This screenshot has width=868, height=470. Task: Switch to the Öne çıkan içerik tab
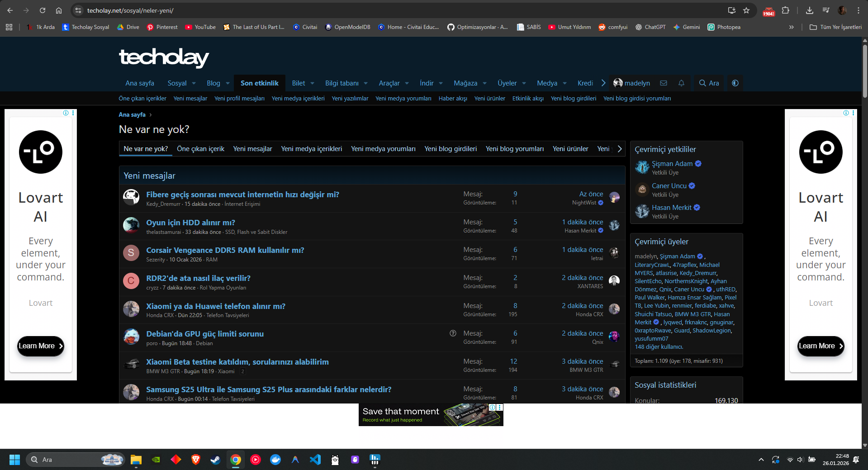[200, 149]
